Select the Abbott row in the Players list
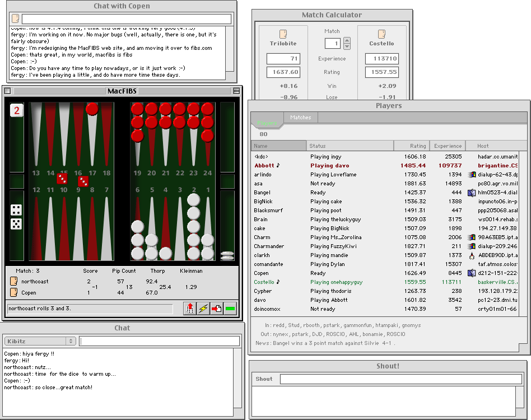The width and height of the screenshot is (531, 420). pos(385,166)
